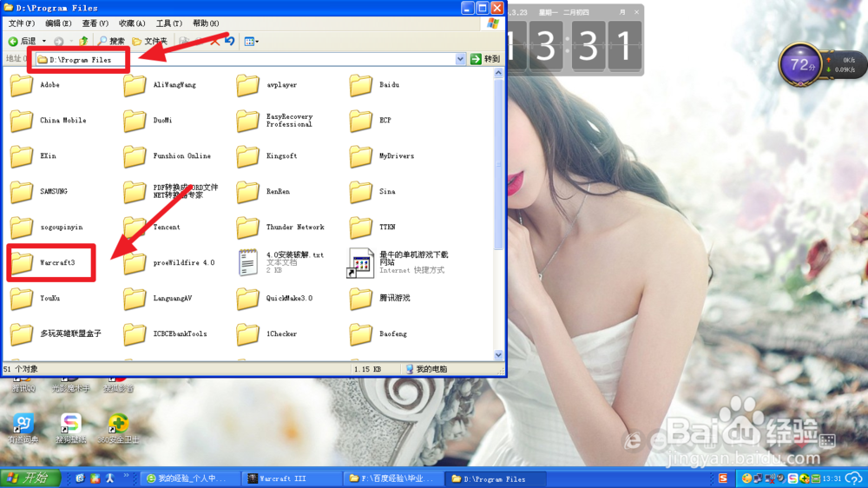Select the Sina folder
Viewport: 868px width, 488px height.
pos(373,191)
